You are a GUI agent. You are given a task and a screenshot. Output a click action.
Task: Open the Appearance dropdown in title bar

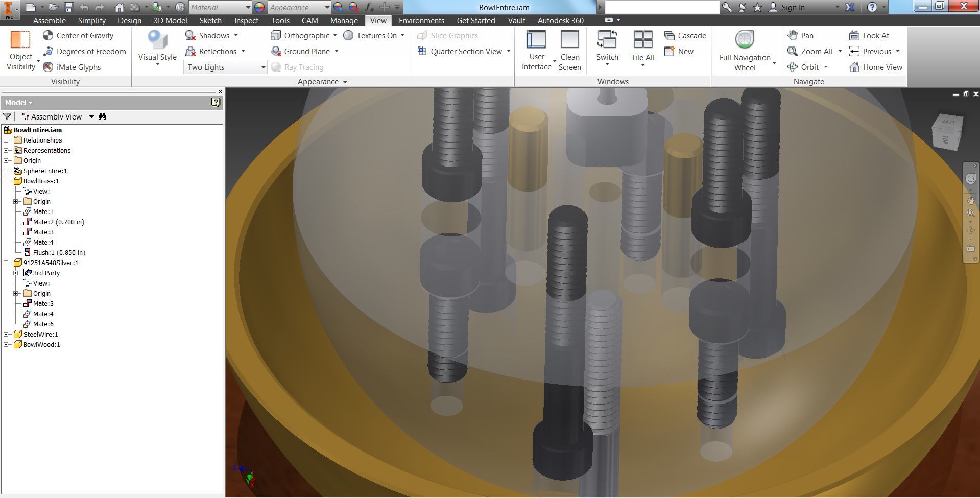pyautogui.click(x=299, y=7)
